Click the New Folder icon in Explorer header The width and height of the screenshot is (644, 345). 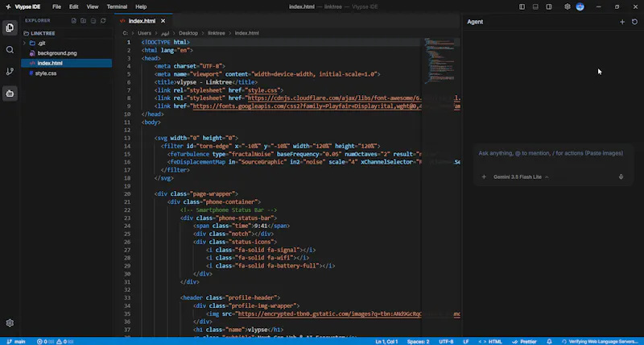(84, 21)
